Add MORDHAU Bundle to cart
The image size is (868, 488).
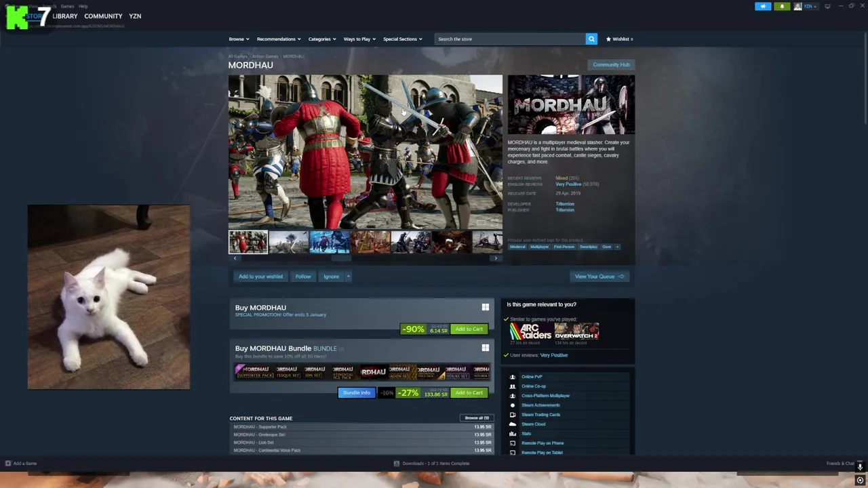(x=469, y=393)
